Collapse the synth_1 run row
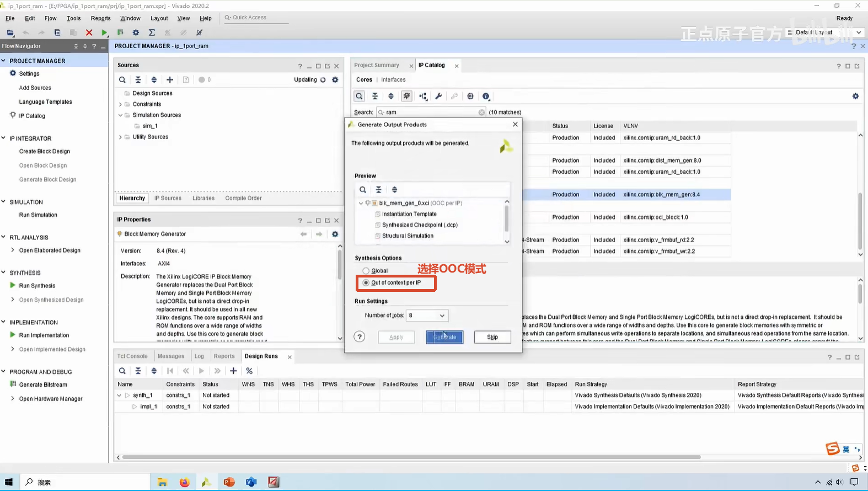 pyautogui.click(x=119, y=396)
